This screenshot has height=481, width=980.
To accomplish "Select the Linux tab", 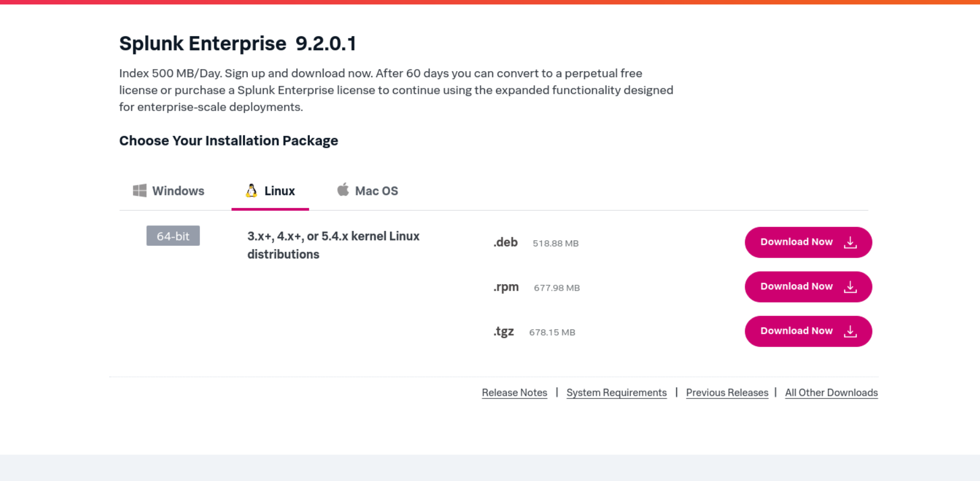I will tap(270, 191).
